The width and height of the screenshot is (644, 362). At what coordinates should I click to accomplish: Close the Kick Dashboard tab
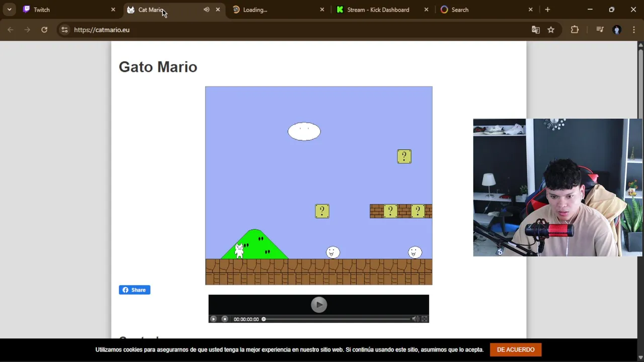[427, 10]
